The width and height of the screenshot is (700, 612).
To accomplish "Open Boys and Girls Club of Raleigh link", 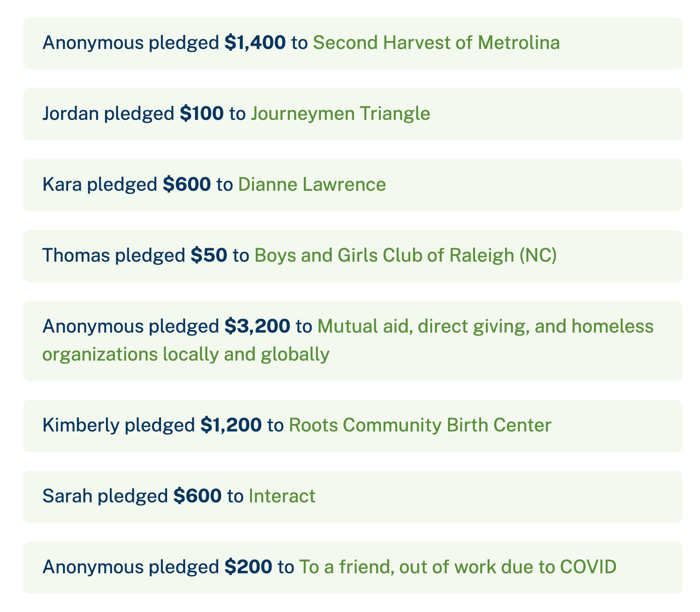I will pos(406,256).
